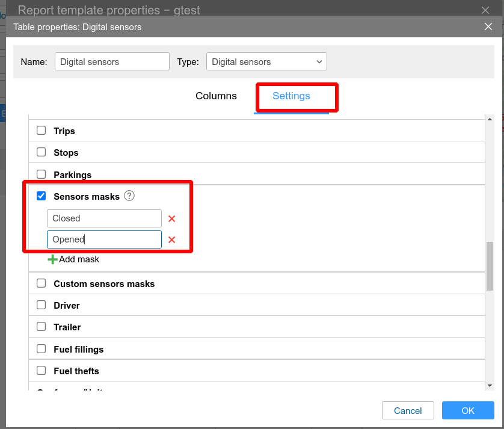Viewport: 504px width, 429px height.
Task: Tick the Stops checkbox
Action: point(41,152)
